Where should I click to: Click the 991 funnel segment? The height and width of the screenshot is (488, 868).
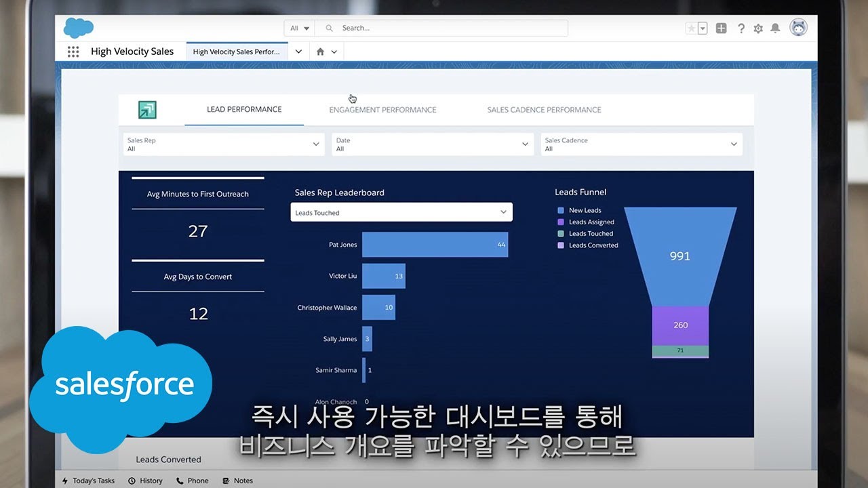pos(680,256)
